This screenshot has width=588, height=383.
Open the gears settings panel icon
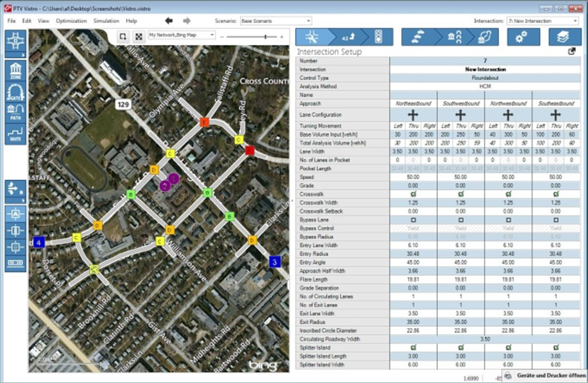coord(523,37)
